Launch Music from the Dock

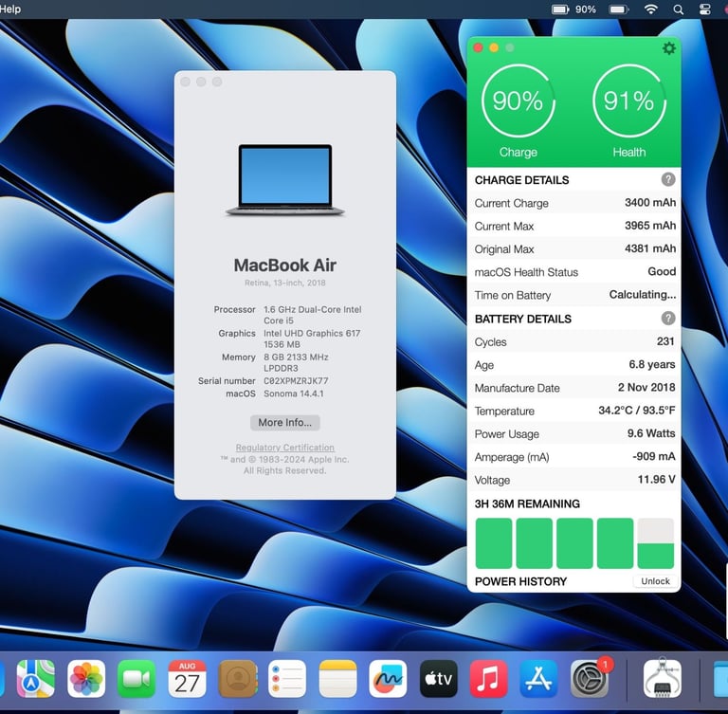pos(488,679)
